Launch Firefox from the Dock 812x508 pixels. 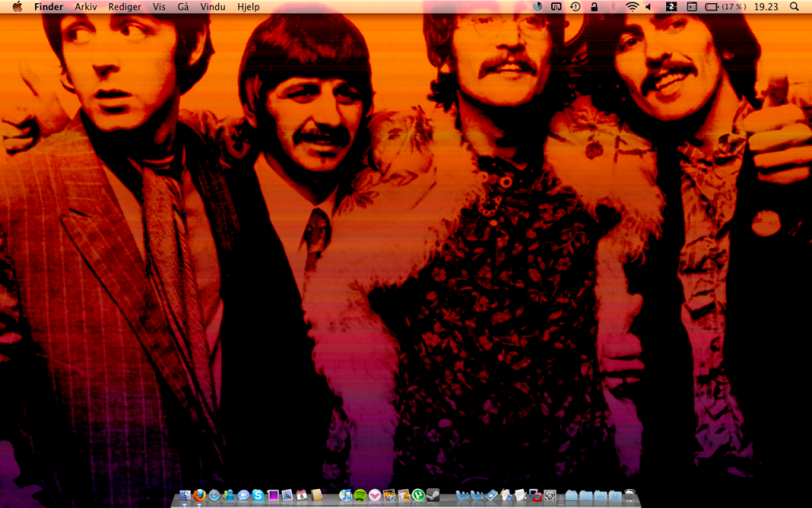tap(199, 495)
